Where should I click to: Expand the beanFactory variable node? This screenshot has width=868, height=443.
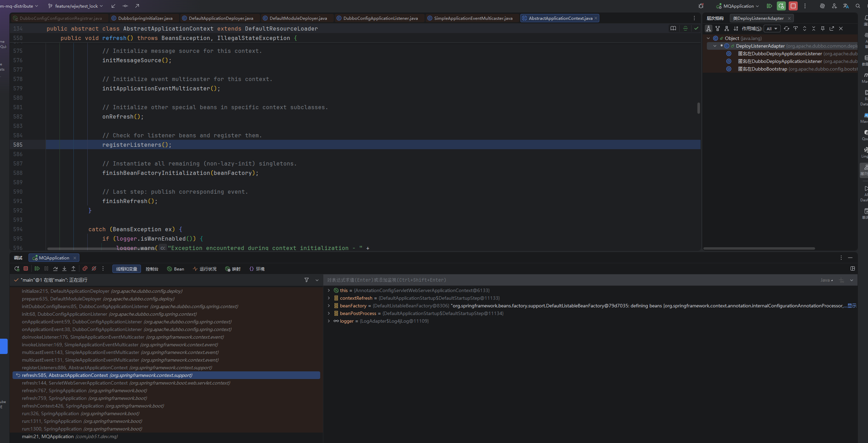329,306
